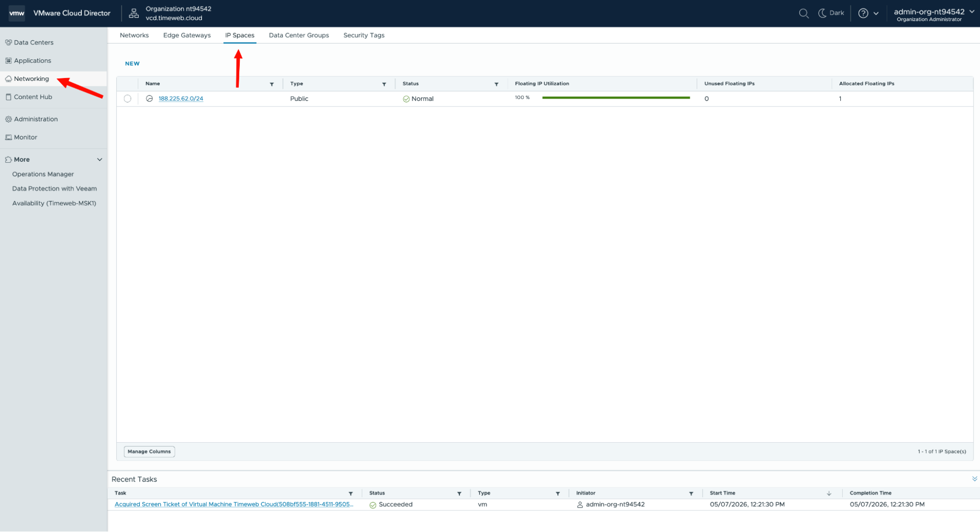Click the Applications sidebar icon
Viewport: 980px width, 532px height.
pos(8,61)
